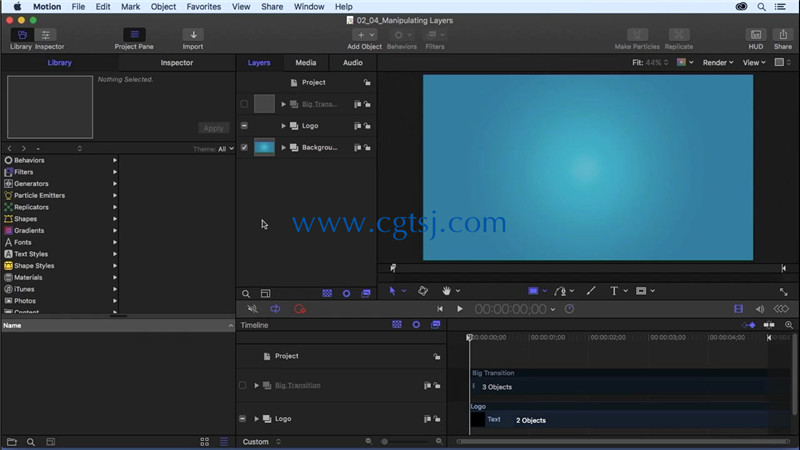The image size is (800, 450).
Task: Click the Spotlight search icon
Action: click(761, 7)
